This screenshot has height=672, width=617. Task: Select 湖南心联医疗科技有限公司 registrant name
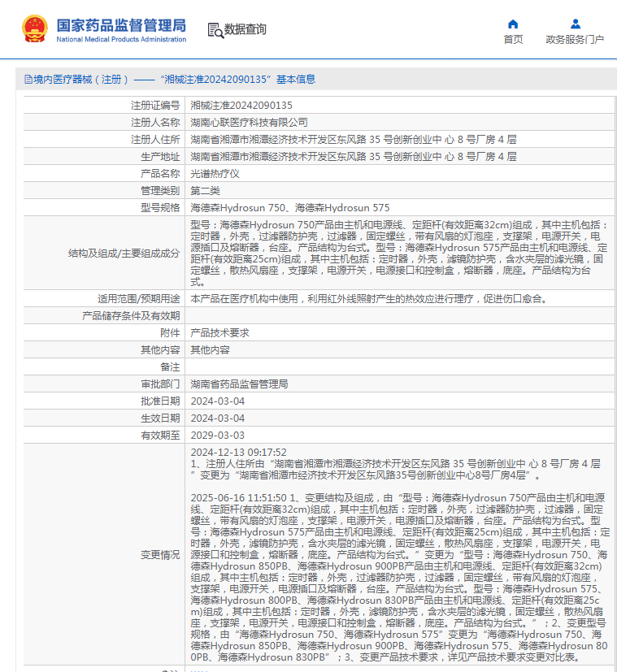tap(249, 123)
